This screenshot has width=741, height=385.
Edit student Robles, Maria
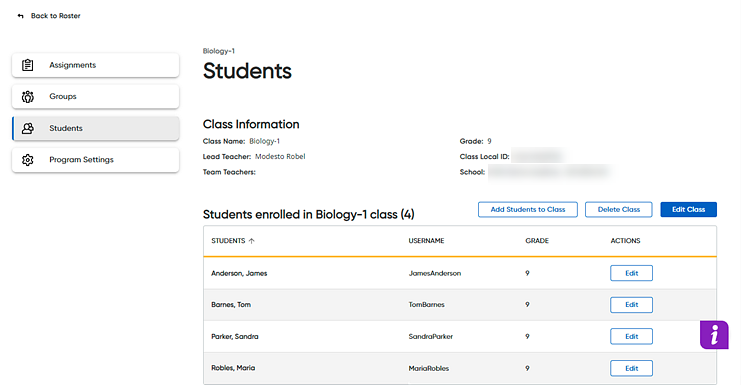[631, 368]
